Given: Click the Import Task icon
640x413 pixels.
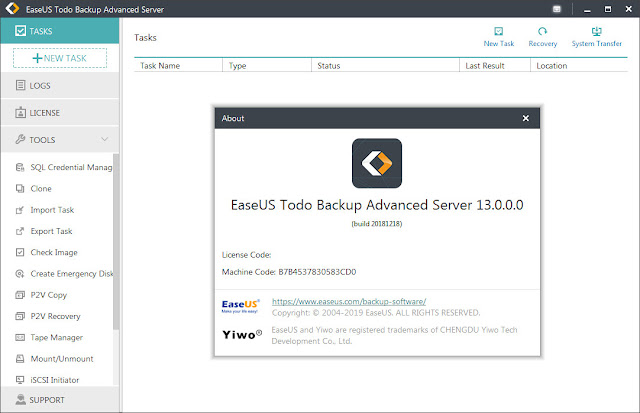Looking at the screenshot, I should point(20,210).
